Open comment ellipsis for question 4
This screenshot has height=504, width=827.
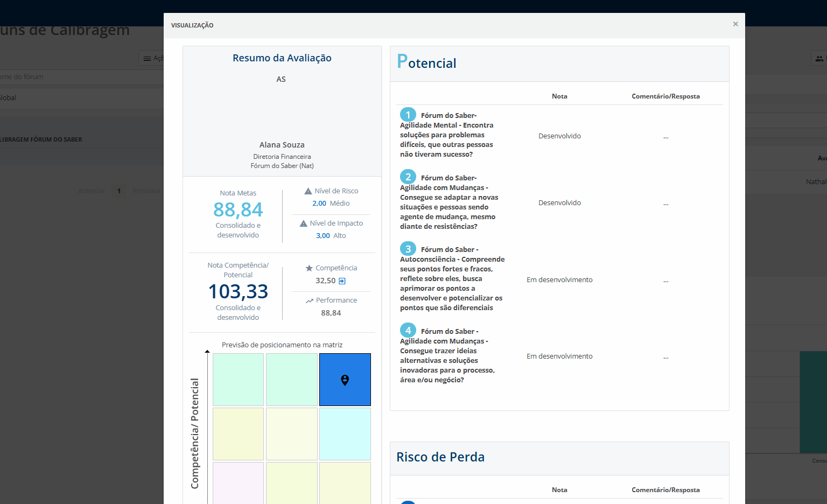[665, 357]
